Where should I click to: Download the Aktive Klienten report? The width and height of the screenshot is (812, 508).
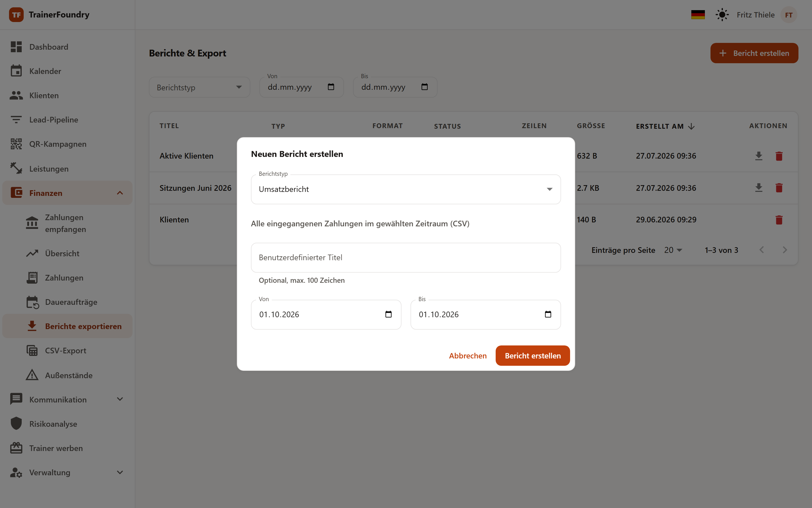coord(759,156)
